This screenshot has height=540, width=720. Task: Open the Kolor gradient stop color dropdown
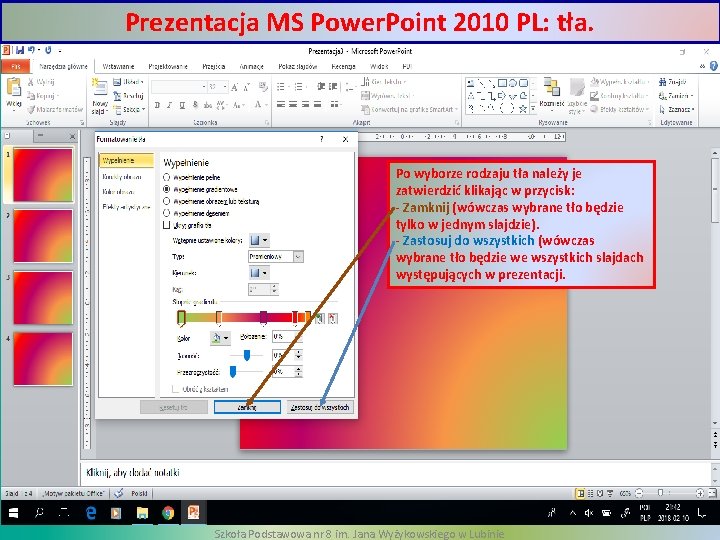pos(220,338)
